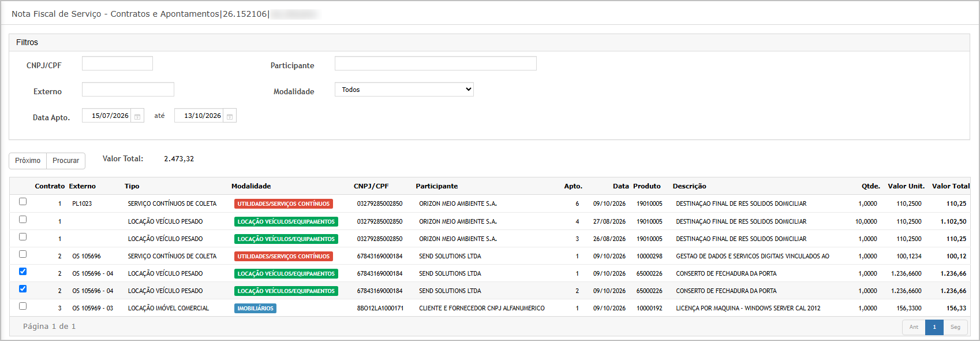
Task: Click into the Participante filter field
Action: [436, 64]
